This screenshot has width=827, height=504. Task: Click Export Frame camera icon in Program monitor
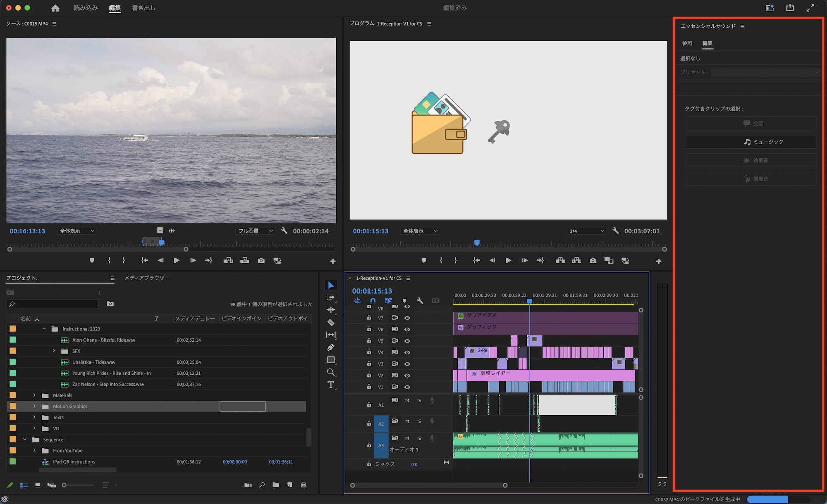593,261
